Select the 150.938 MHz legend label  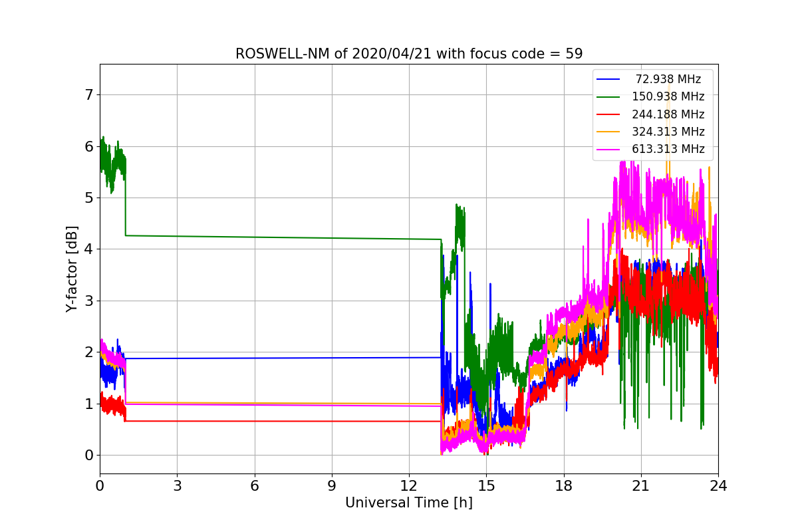(668, 96)
